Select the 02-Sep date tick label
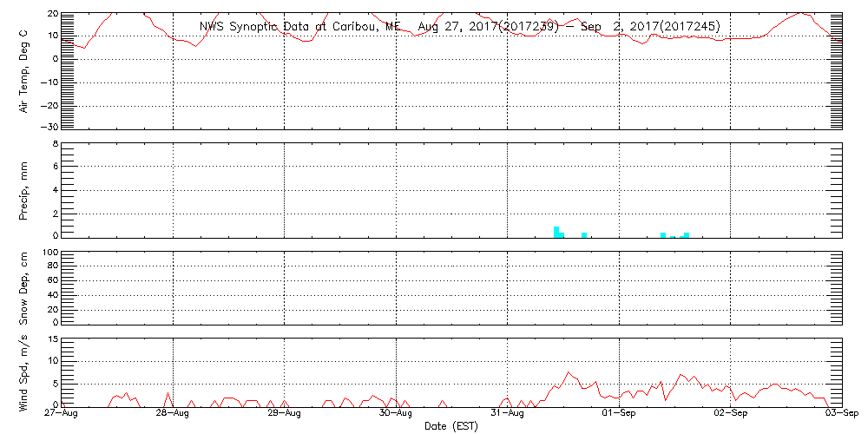The image size is (868, 434). point(730,414)
